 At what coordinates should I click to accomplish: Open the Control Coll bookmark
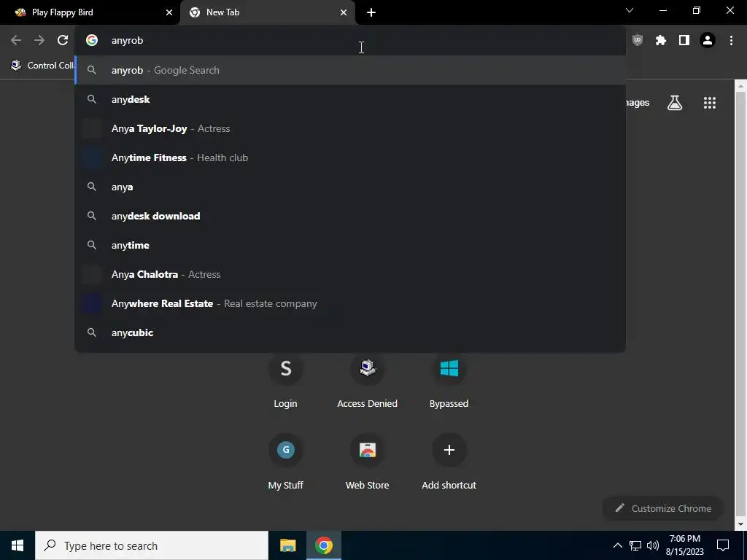click(42, 66)
